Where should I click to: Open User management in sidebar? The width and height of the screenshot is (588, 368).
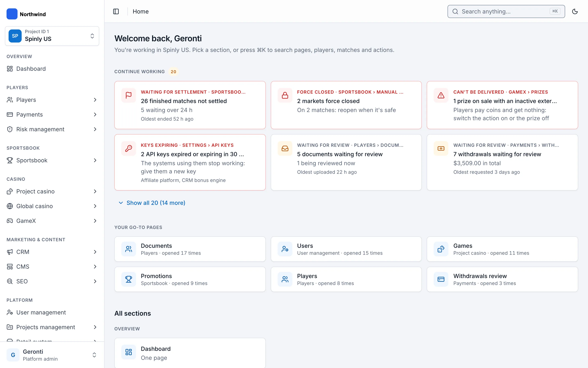pos(52,312)
